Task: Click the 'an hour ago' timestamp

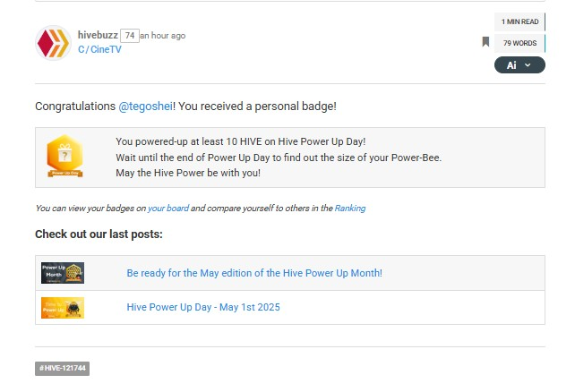Action: [163, 36]
